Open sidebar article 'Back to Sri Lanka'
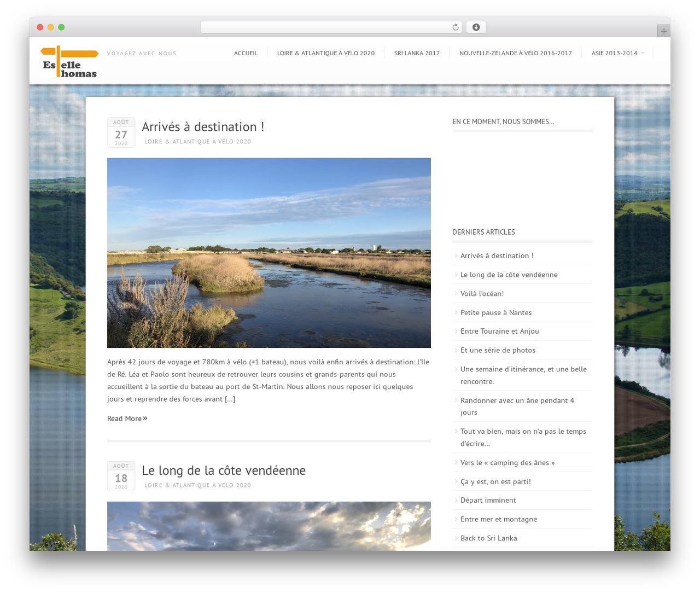This screenshot has height=593, width=700. click(x=489, y=538)
